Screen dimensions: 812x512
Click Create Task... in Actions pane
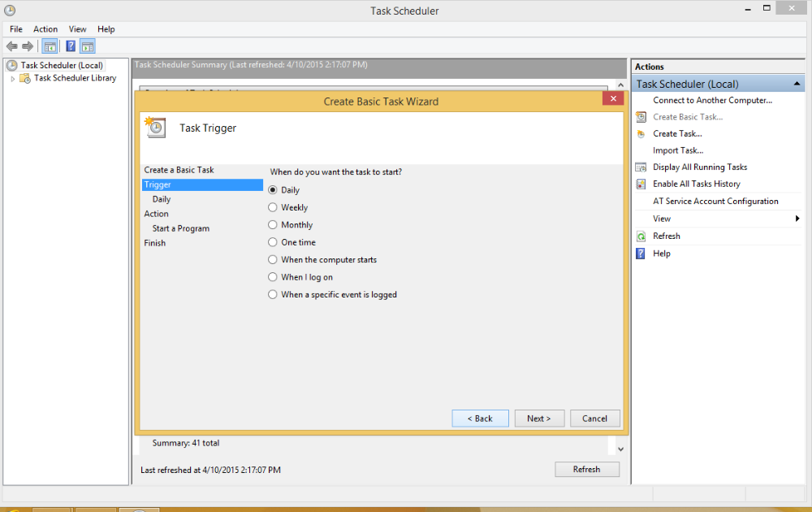(x=677, y=134)
